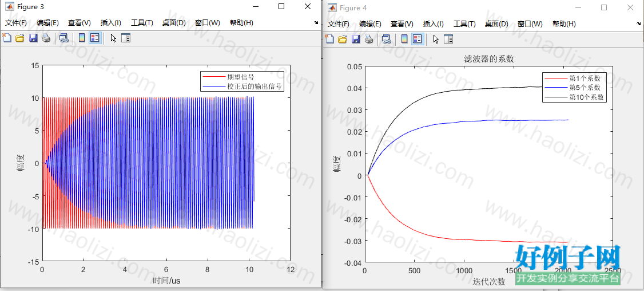The width and height of the screenshot is (644, 291).
Task: Click y-axis tick label 0.05 in Figure 4
Action: 353,66
